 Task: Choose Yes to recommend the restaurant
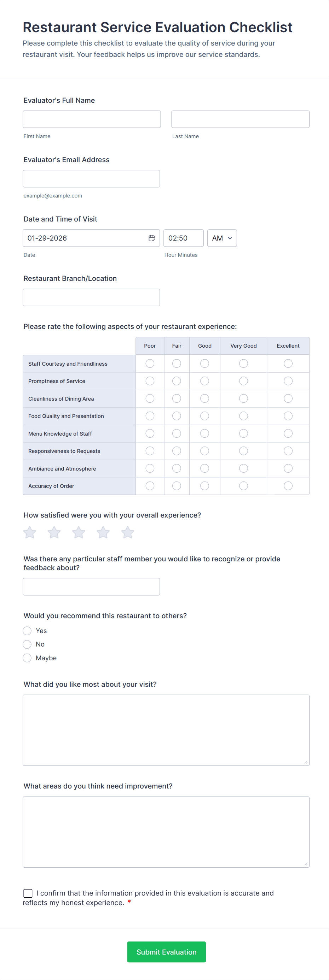27,630
